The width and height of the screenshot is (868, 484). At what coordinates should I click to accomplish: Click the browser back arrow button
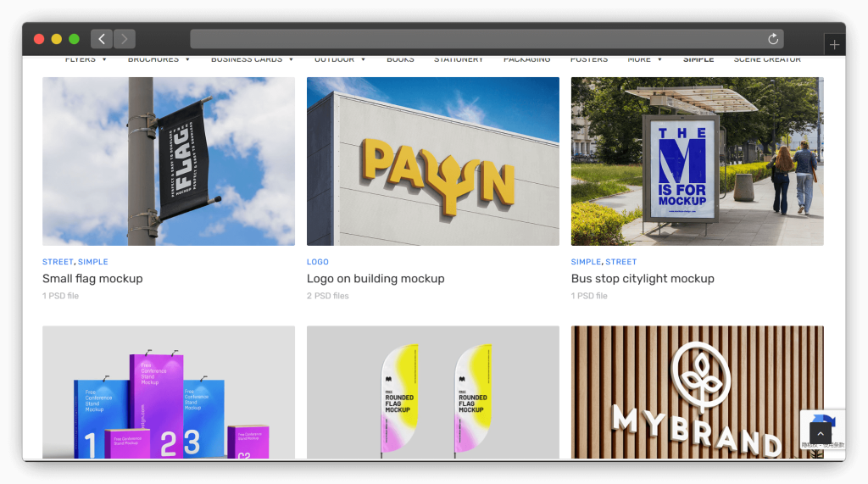coord(102,39)
